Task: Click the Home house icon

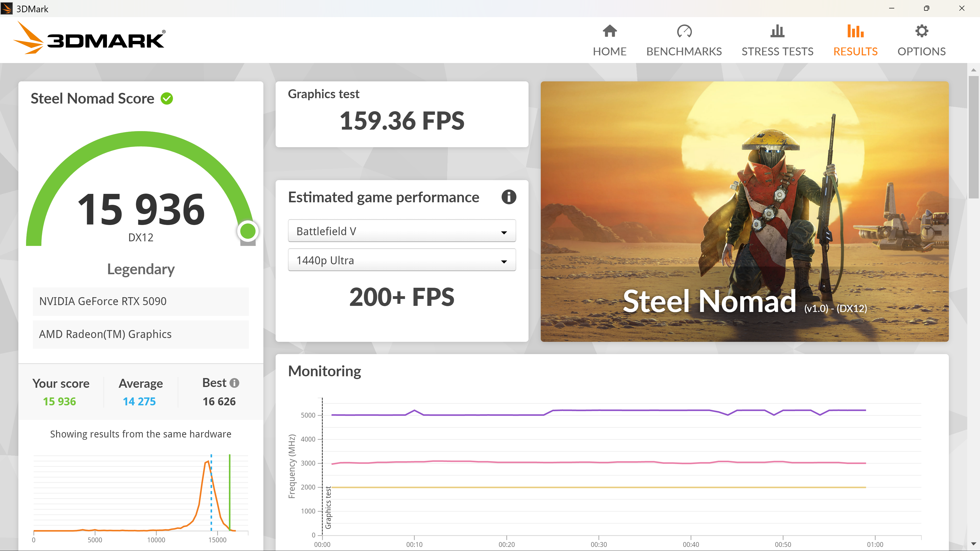Action: pos(609,31)
